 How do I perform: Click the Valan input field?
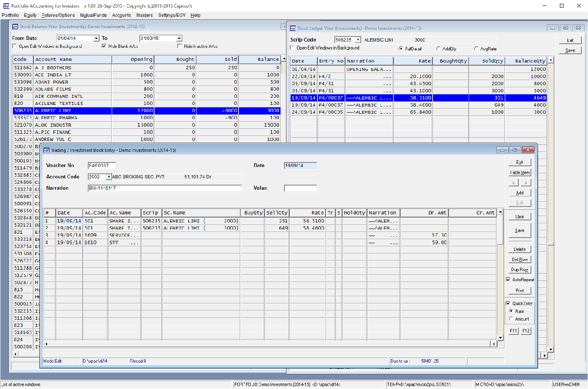pyautogui.click(x=300, y=188)
